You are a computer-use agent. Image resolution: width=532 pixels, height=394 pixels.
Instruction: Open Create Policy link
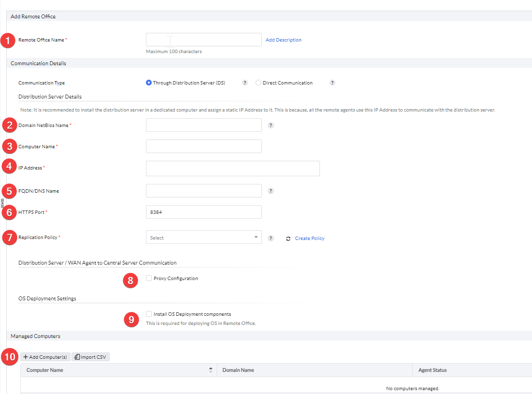tap(310, 239)
